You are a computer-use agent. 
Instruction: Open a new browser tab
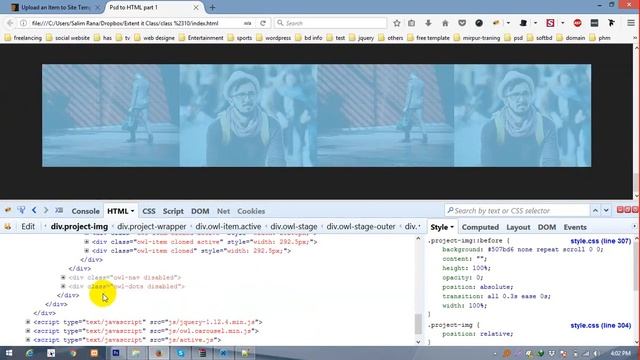pyautogui.click(x=212, y=7)
